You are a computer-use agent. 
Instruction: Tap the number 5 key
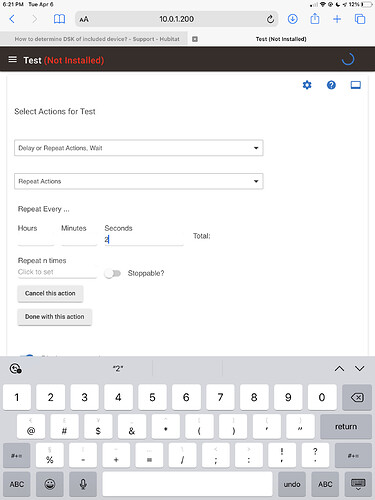[x=152, y=397]
